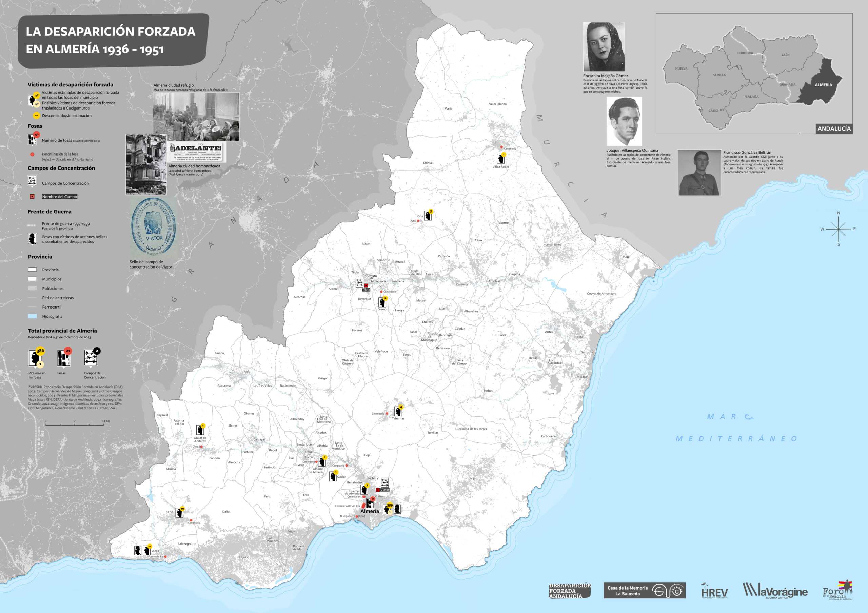
Task: Click the Poblaciones gray legend swatch
Action: coord(33,288)
